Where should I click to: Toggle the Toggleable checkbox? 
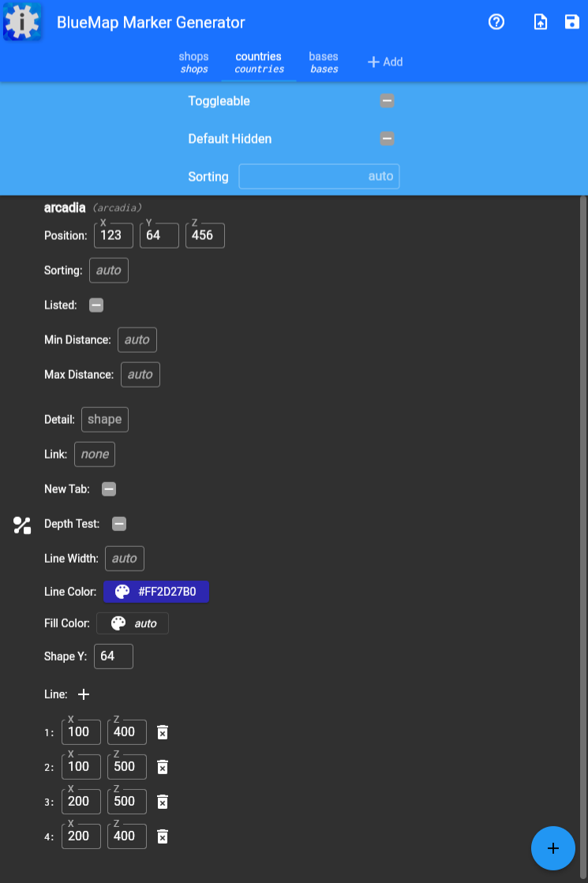click(387, 101)
